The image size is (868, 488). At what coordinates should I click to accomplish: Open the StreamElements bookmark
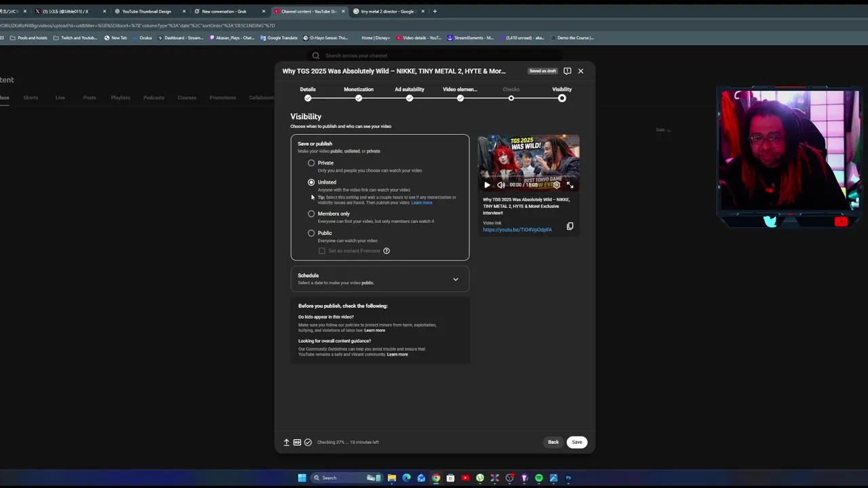click(x=471, y=38)
